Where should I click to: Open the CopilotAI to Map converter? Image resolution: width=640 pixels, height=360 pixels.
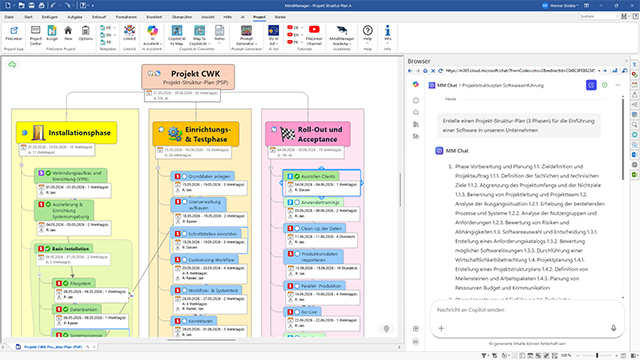177,30
